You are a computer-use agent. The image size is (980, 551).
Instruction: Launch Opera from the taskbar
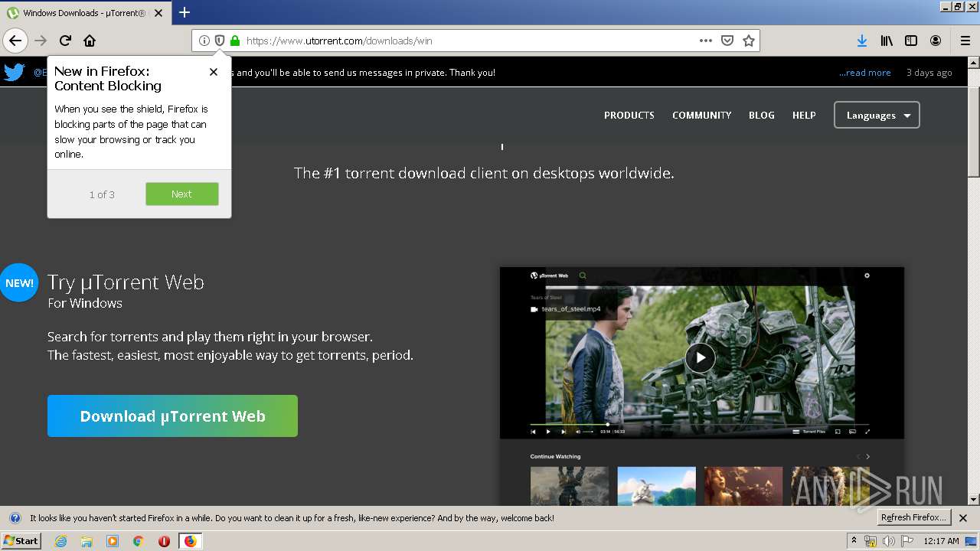tap(164, 541)
